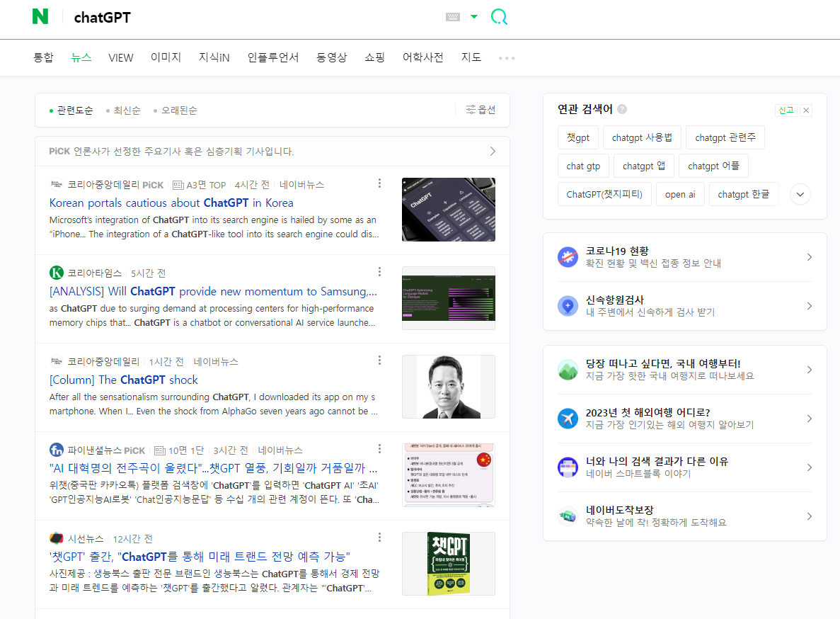840x619 pixels.
Task: Click the 신속항원검사 location pin icon
Action: 568,306
